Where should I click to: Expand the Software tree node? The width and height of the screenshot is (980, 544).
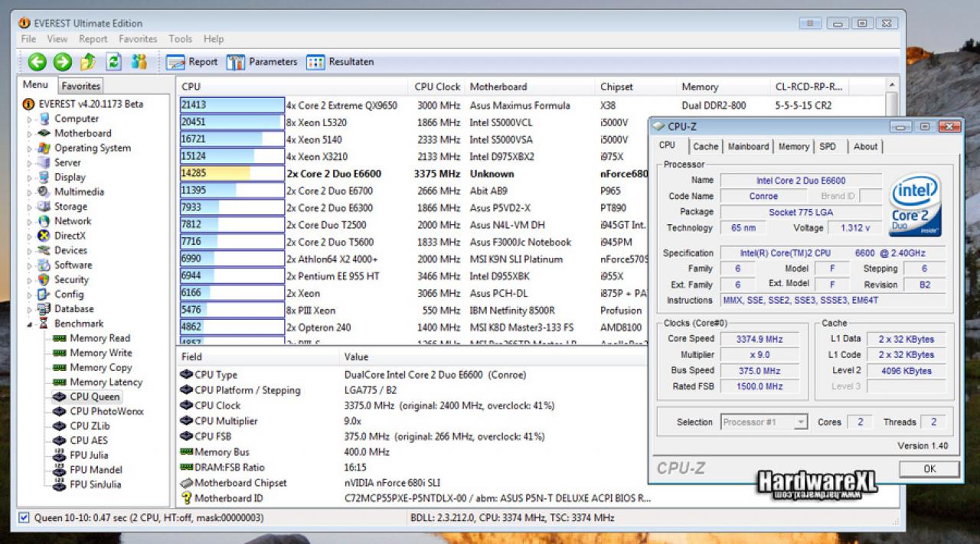click(x=31, y=265)
